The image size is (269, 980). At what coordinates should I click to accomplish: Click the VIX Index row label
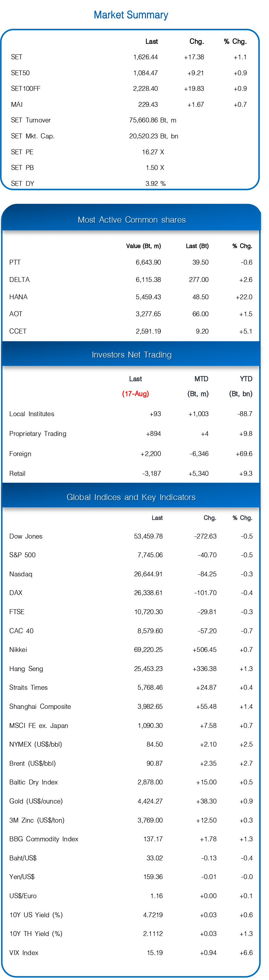click(24, 953)
